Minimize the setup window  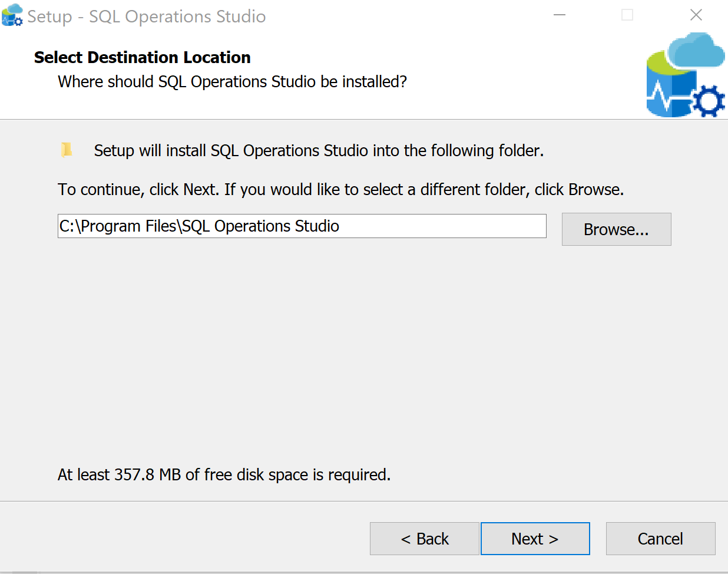click(x=558, y=15)
